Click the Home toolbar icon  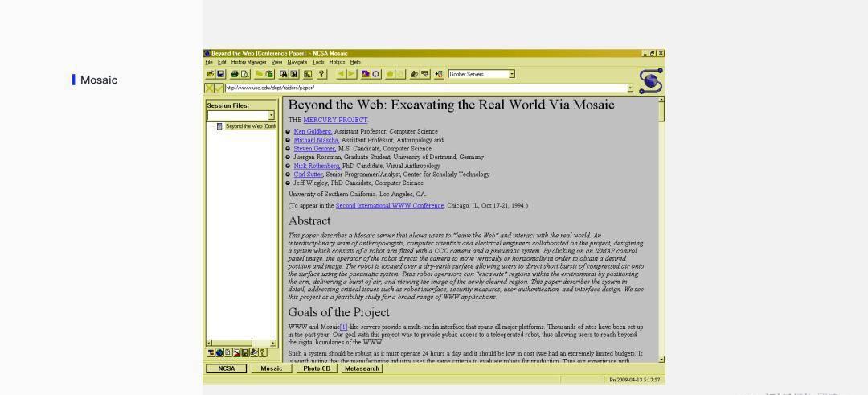tap(390, 74)
